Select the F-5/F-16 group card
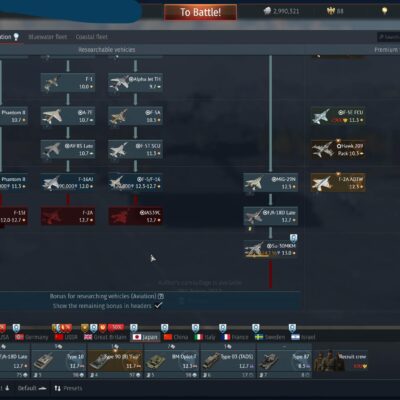This screenshot has width=400, height=400. [x=135, y=183]
